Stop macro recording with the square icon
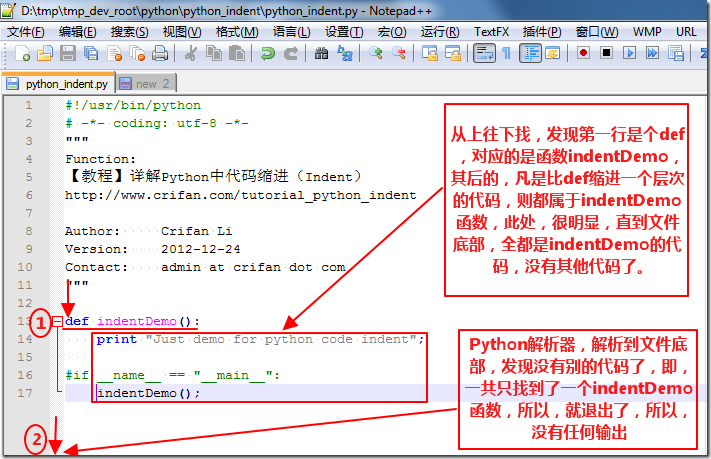Image resolution: width=711 pixels, height=459 pixels. coord(606,53)
